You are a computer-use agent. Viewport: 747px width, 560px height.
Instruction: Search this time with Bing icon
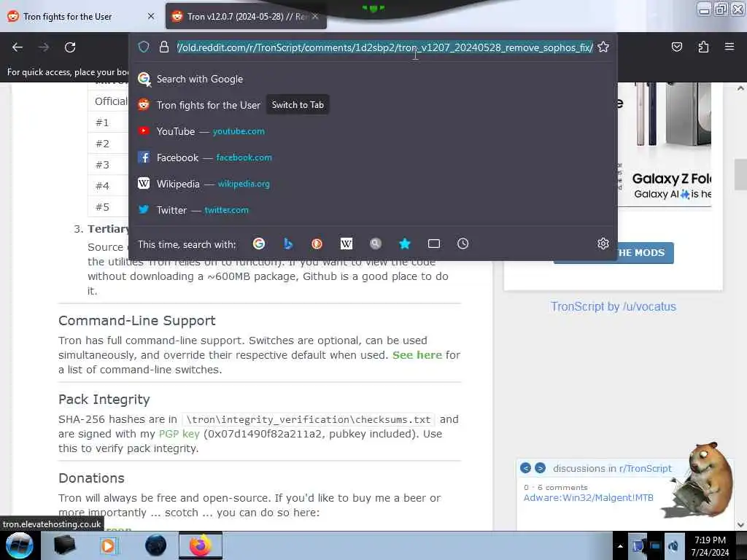(x=287, y=244)
